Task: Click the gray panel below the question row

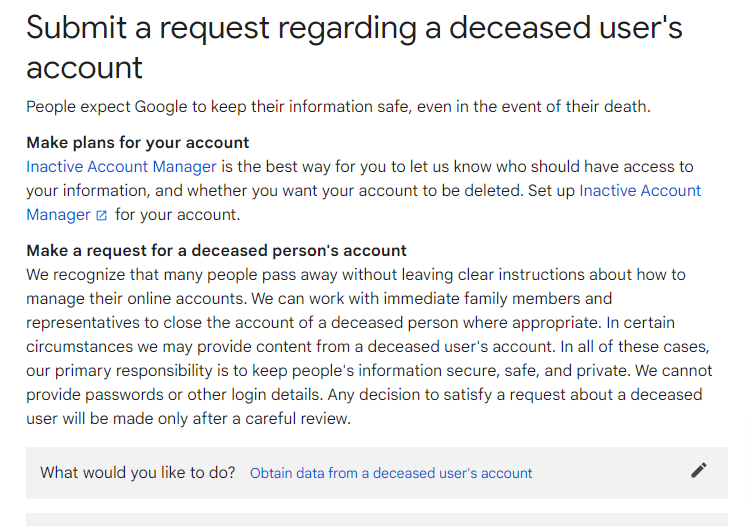Action: click(x=377, y=519)
